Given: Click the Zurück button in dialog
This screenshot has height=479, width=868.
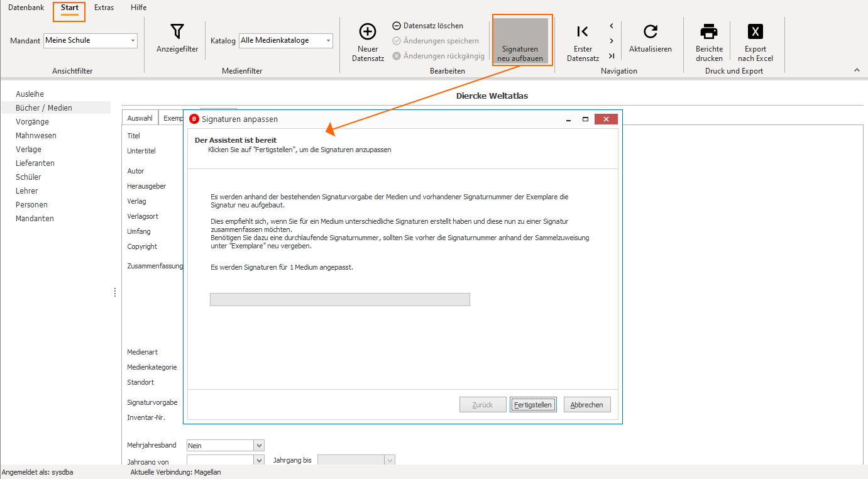Looking at the screenshot, I should coord(483,405).
